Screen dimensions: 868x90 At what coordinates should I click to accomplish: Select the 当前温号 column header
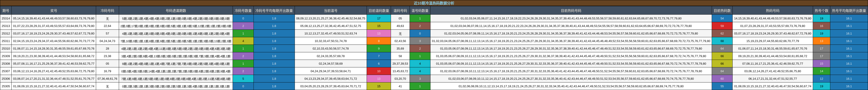coord(331,11)
